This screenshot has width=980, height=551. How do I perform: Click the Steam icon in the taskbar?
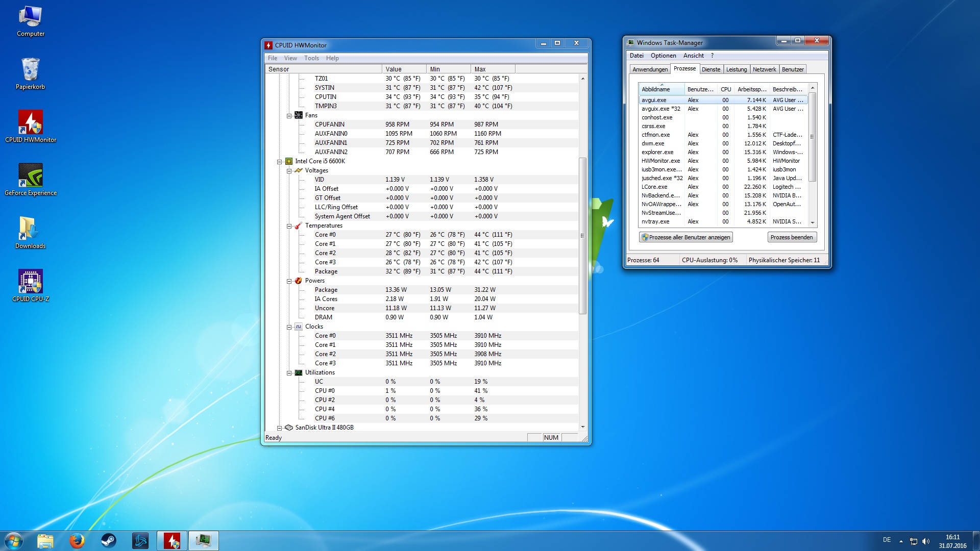coord(109,540)
